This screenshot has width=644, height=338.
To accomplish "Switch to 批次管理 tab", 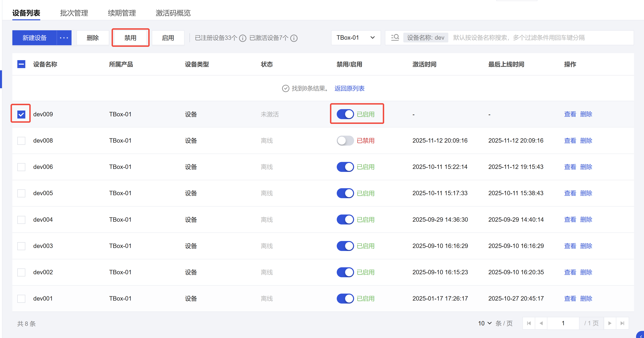I will pyautogui.click(x=74, y=13).
